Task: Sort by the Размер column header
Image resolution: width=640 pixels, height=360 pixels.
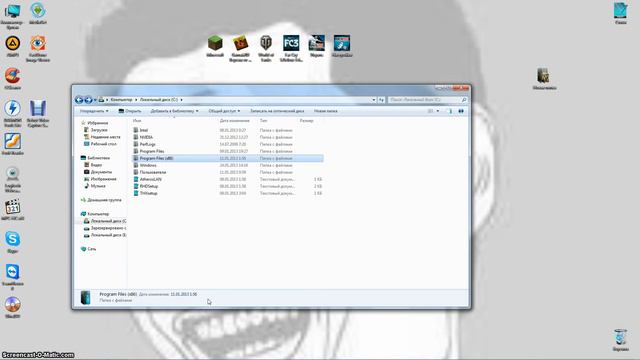Action: pyautogui.click(x=307, y=121)
